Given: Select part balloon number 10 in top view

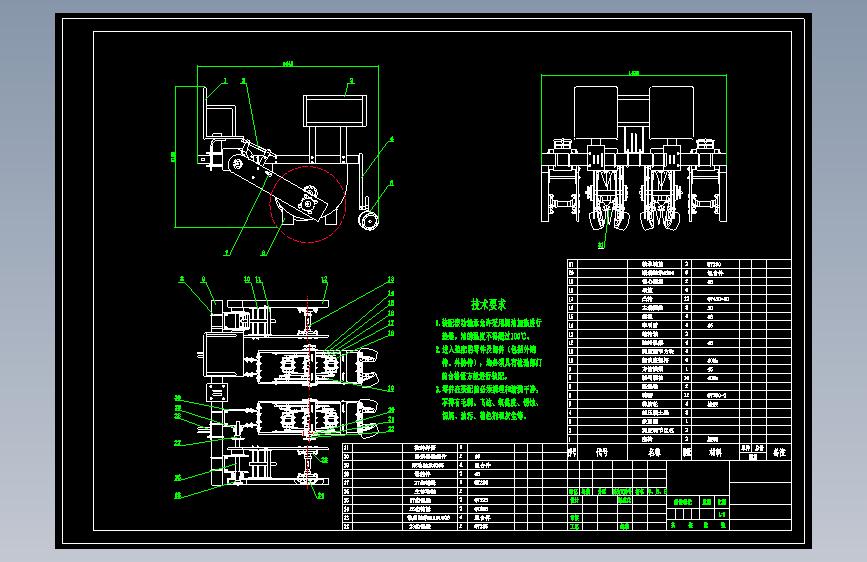Looking at the screenshot, I should (247, 280).
